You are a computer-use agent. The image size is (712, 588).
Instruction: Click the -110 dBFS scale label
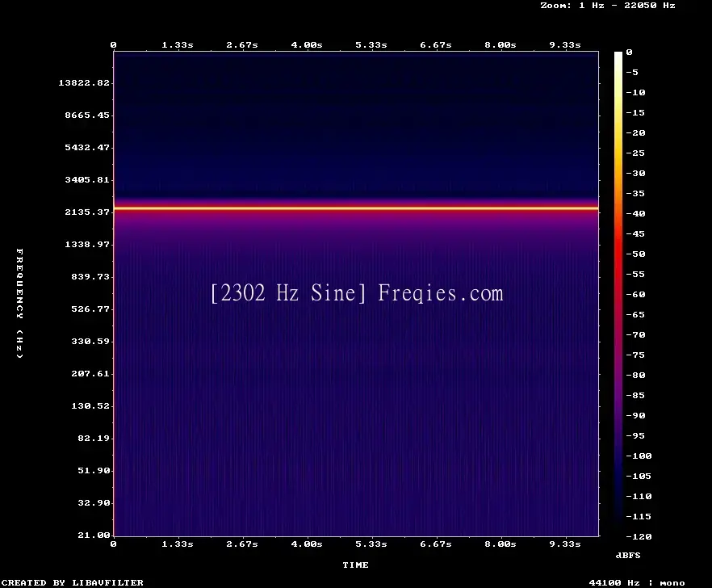(x=639, y=496)
